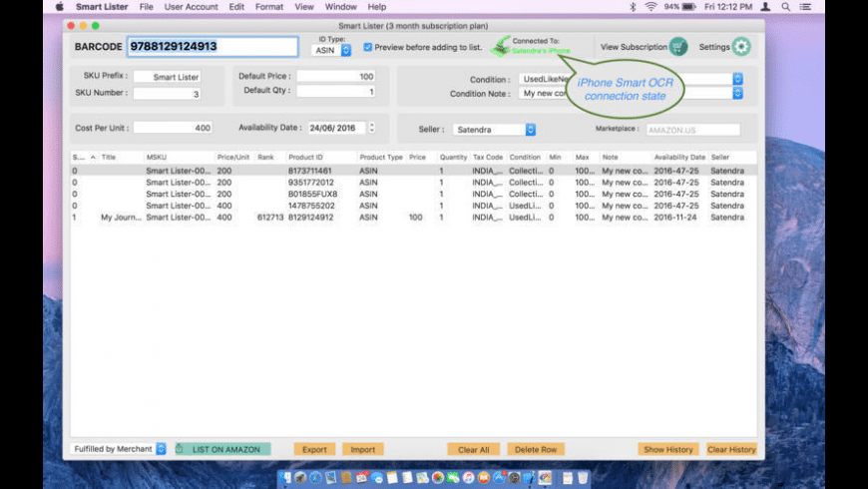Click the Cost Per Unit field
868x489 pixels.
click(173, 128)
